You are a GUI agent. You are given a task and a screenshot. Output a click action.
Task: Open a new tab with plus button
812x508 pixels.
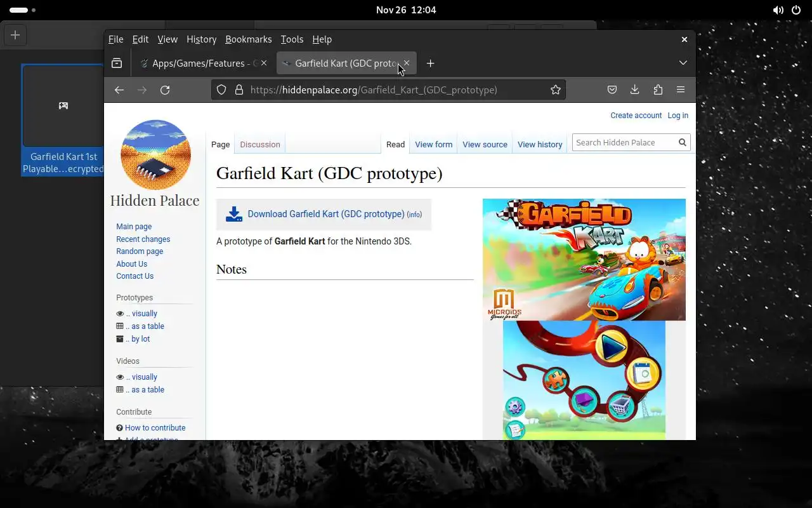(431, 63)
